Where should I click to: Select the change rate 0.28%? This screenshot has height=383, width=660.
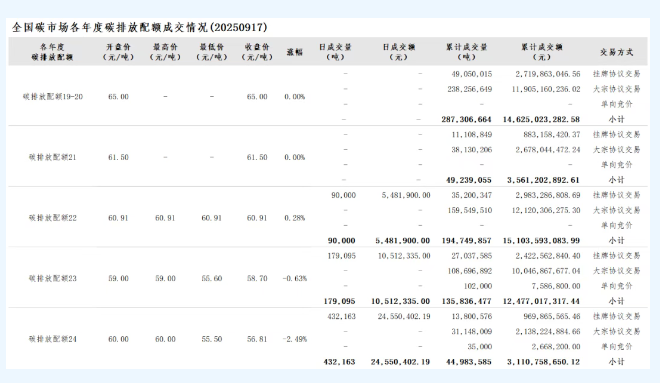click(295, 218)
